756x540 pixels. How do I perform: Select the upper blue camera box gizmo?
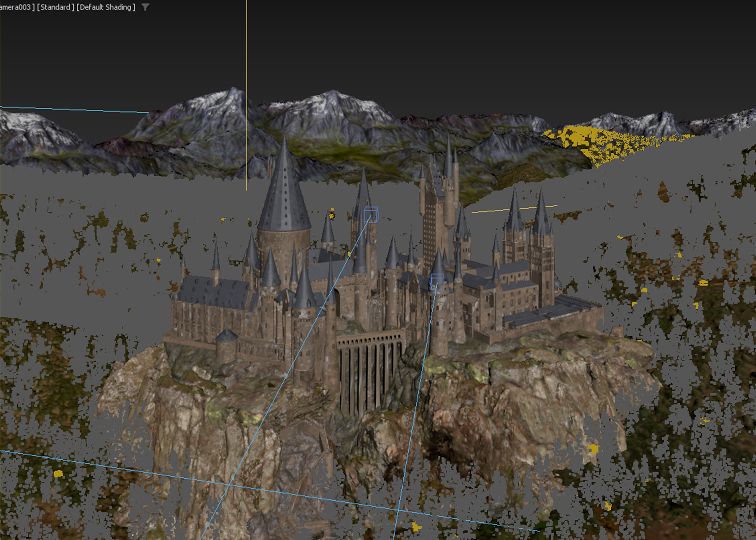tap(371, 215)
